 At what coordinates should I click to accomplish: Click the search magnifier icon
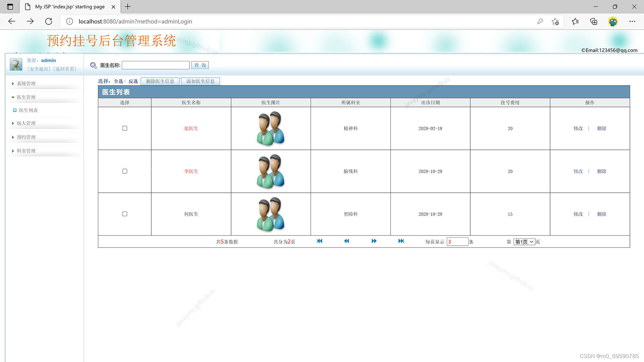click(93, 65)
